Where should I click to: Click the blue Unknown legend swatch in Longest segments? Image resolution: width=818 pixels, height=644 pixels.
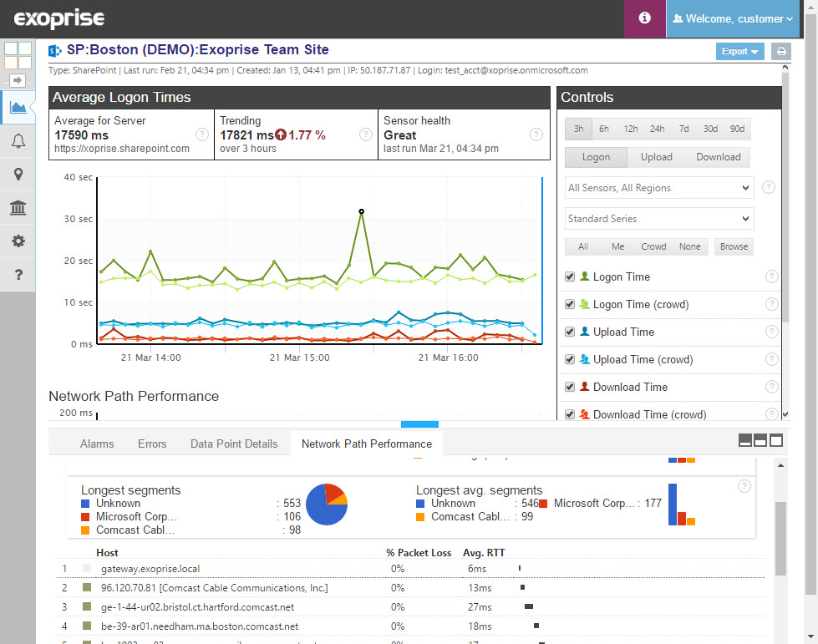click(x=85, y=504)
